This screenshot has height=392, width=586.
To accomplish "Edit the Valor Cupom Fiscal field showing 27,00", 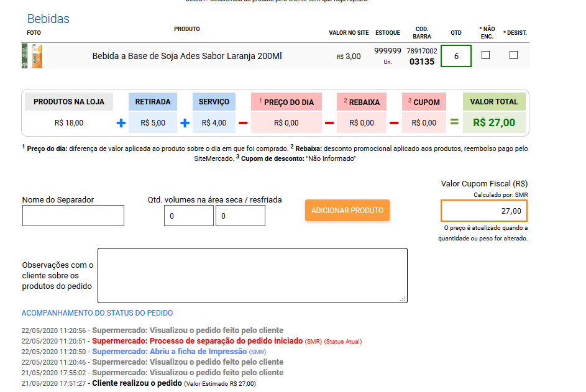I will pos(484,211).
